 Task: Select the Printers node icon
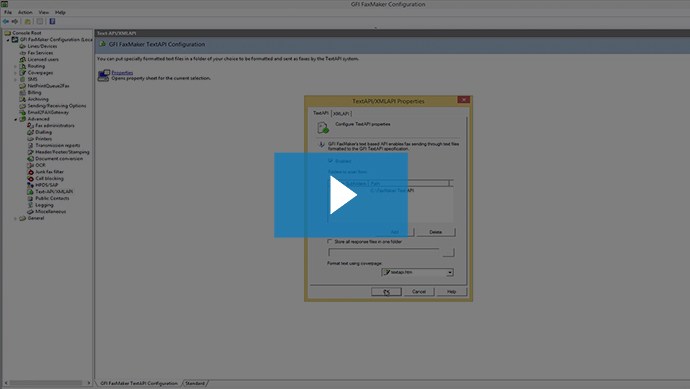pyautogui.click(x=30, y=139)
